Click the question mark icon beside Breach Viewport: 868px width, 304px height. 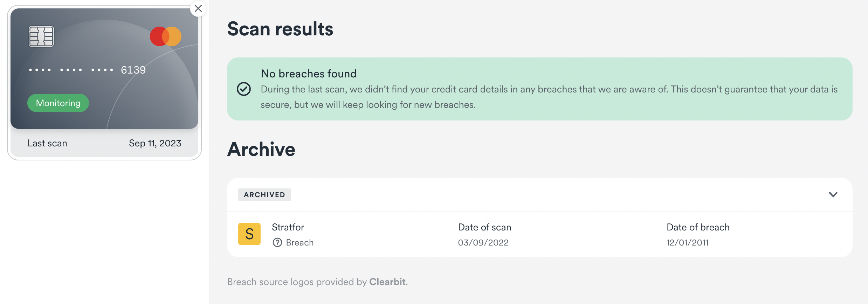pyautogui.click(x=277, y=242)
